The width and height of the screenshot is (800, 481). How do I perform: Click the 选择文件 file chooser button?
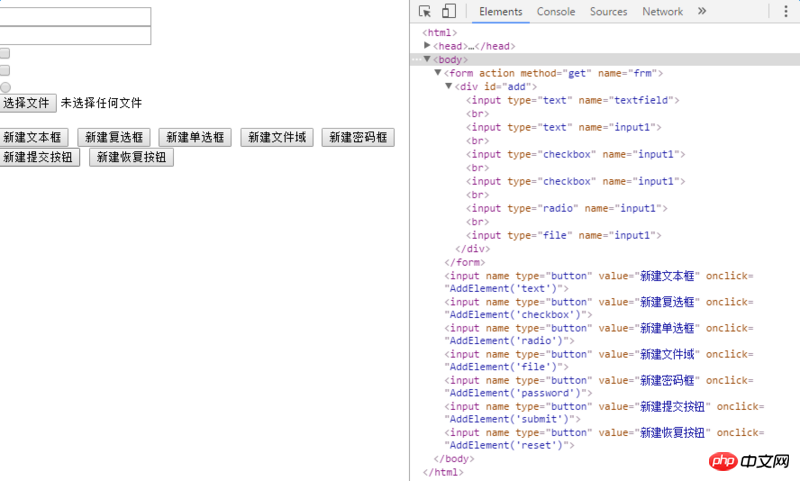[x=27, y=103]
